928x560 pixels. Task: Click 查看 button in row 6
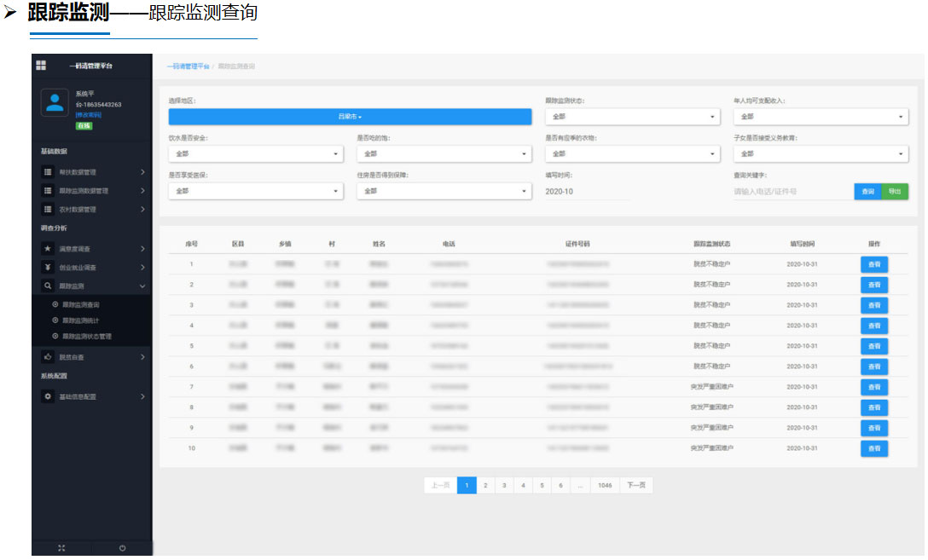pos(874,367)
